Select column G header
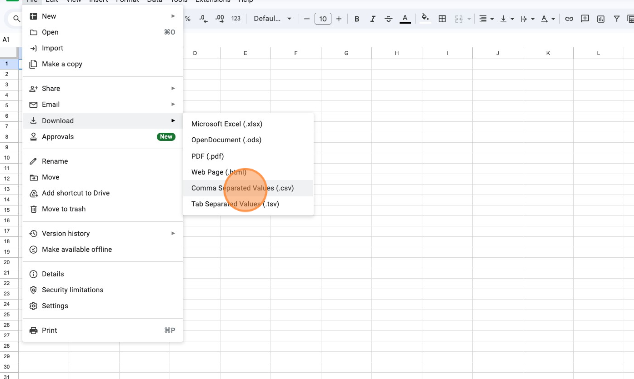 [346, 53]
